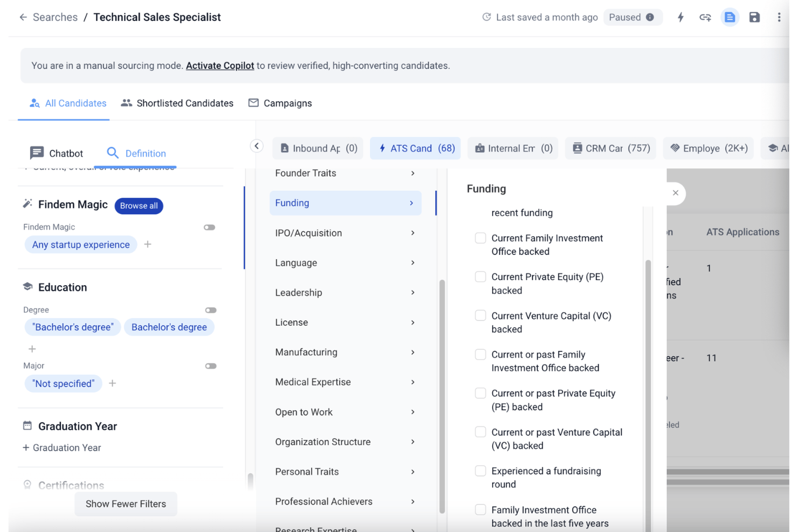Check Current or past Private Equity backed

[480, 393]
